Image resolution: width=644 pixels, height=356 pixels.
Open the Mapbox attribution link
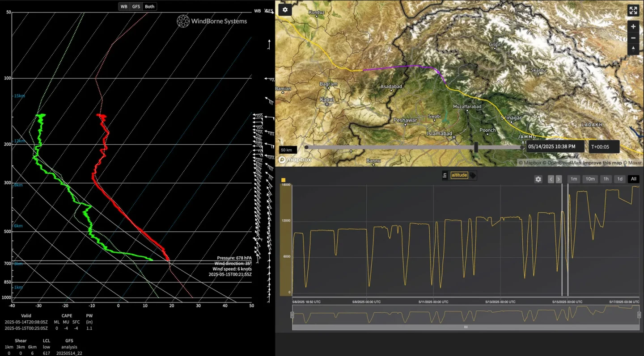pyautogui.click(x=531, y=163)
